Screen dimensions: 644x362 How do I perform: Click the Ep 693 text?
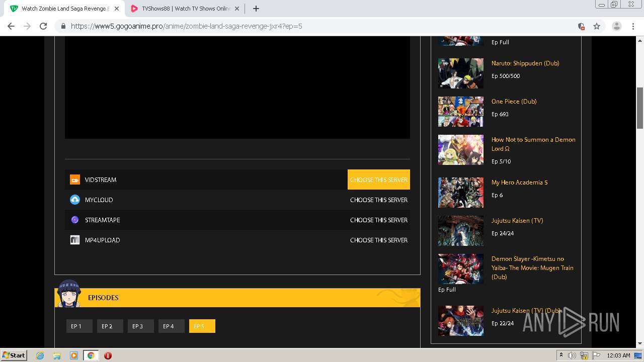[x=500, y=115]
